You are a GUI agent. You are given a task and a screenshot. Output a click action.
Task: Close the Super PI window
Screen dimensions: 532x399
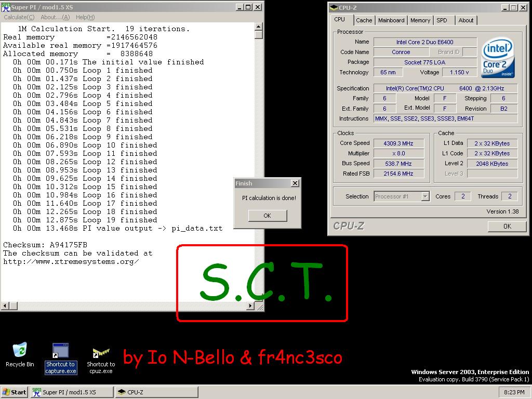click(258, 7)
